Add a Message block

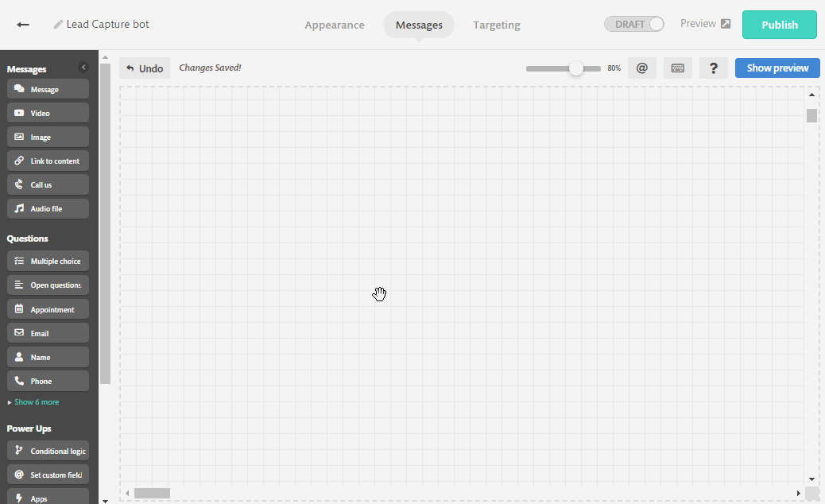click(x=48, y=89)
